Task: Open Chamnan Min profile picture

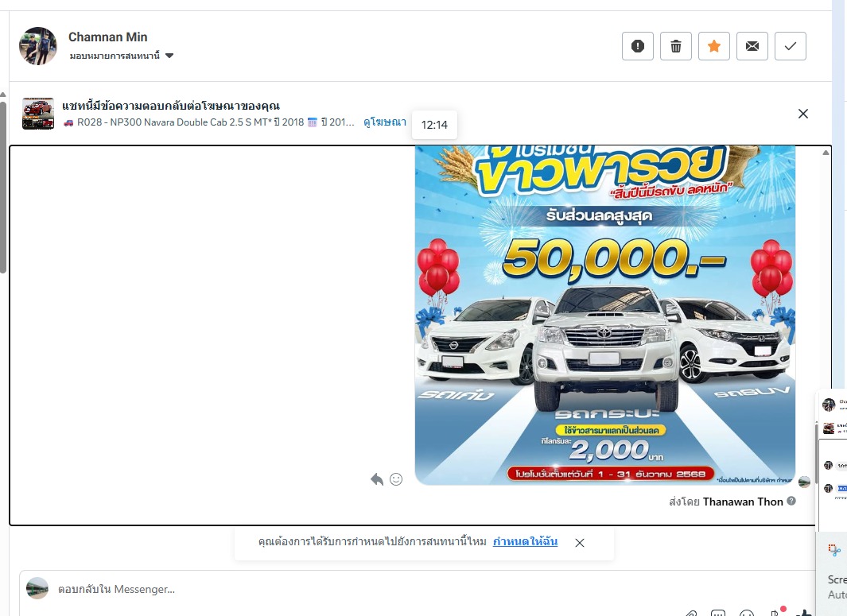Action: [38, 46]
